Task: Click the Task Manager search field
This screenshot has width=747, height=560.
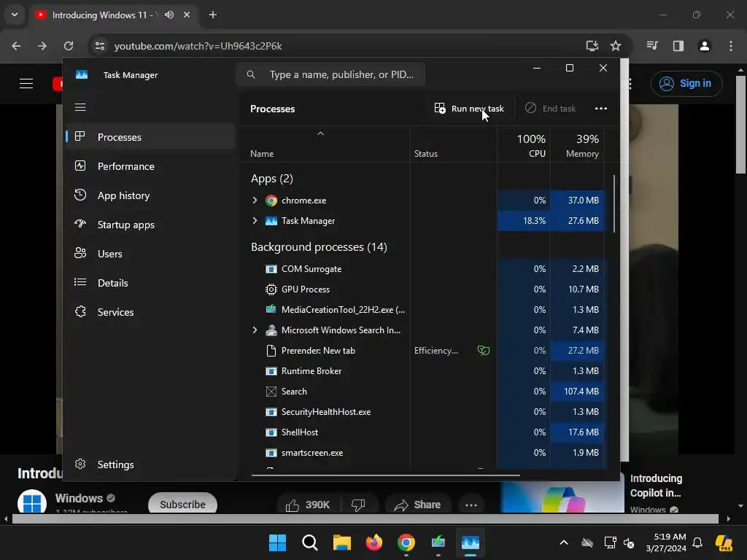Action: click(x=330, y=74)
